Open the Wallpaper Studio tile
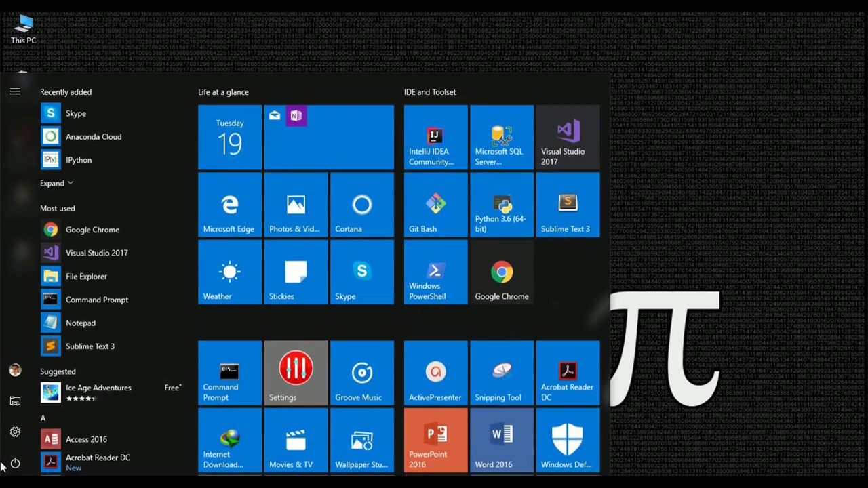 (362, 440)
